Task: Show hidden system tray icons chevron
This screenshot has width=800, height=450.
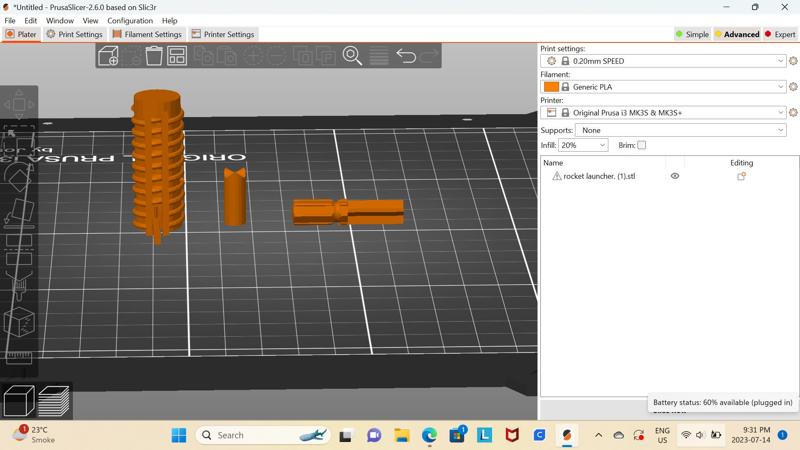Action: click(x=598, y=435)
